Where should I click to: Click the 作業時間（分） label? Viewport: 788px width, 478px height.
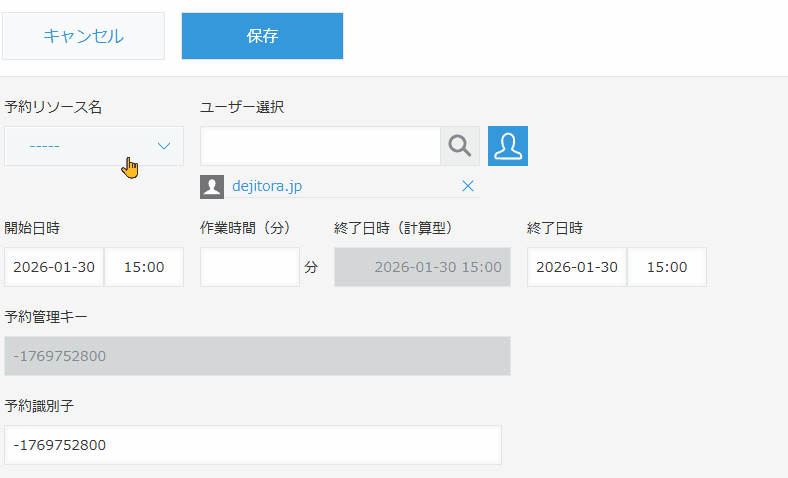247,228
